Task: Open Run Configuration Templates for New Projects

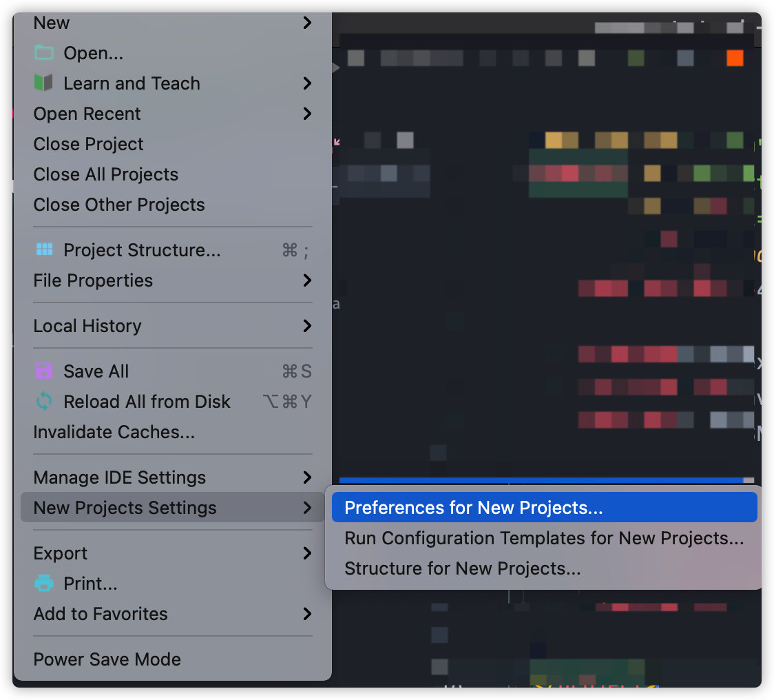Action: [544, 538]
